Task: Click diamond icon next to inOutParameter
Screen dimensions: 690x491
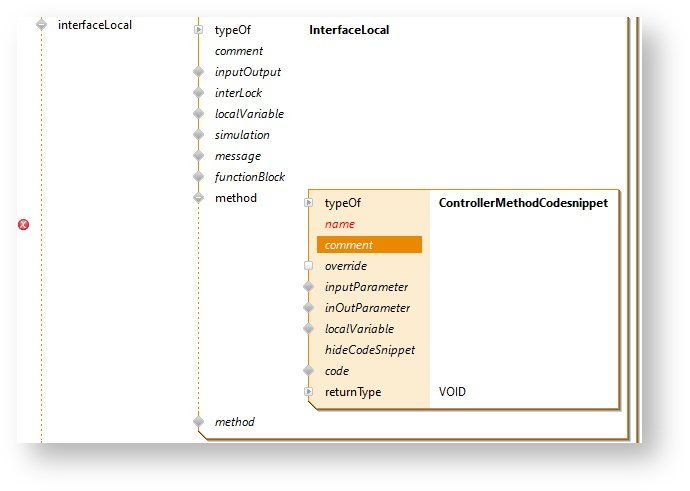Action: (x=309, y=308)
